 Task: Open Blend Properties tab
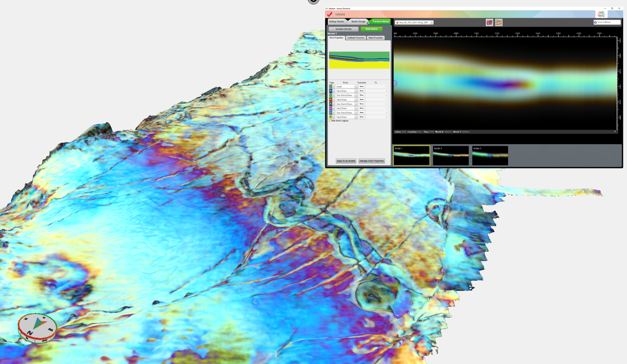376,38
